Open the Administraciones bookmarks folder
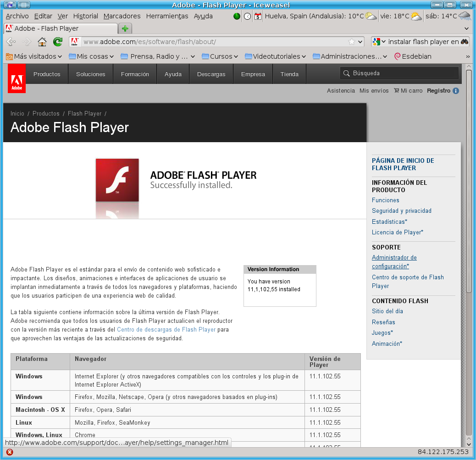 tap(350, 56)
